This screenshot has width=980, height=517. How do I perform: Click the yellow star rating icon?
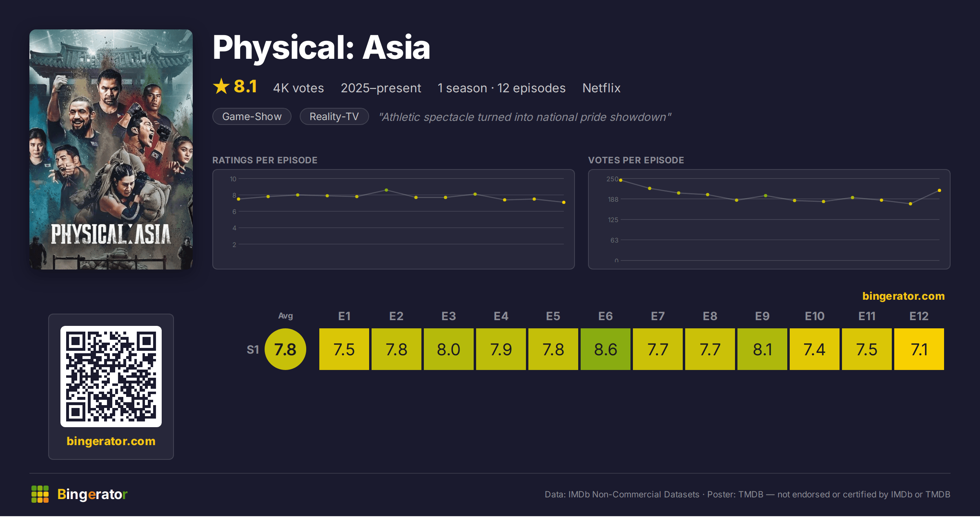221,87
